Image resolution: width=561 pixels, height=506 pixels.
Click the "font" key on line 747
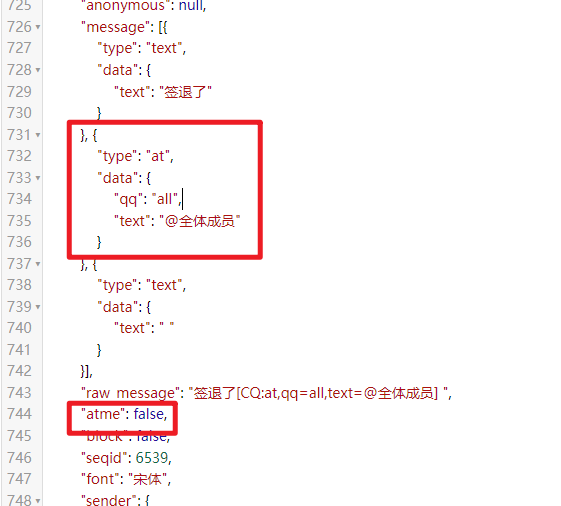101,479
